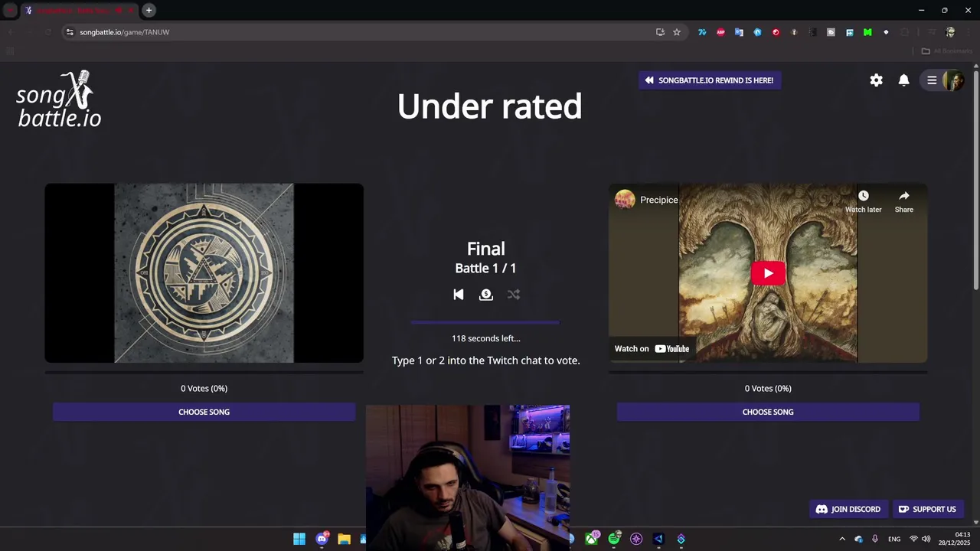Screen dimensions: 980x551
Task: Open the All Bookmarks folder
Action: 947,51
